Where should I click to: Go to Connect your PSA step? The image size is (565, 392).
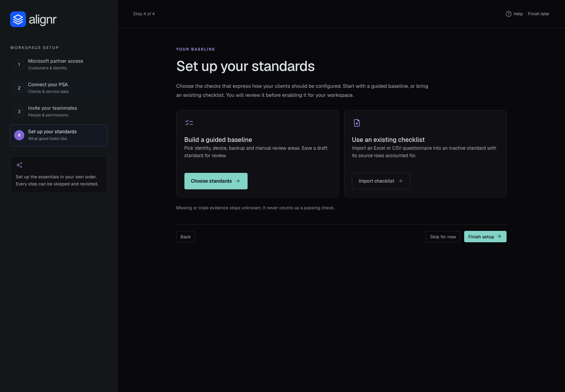(58, 88)
